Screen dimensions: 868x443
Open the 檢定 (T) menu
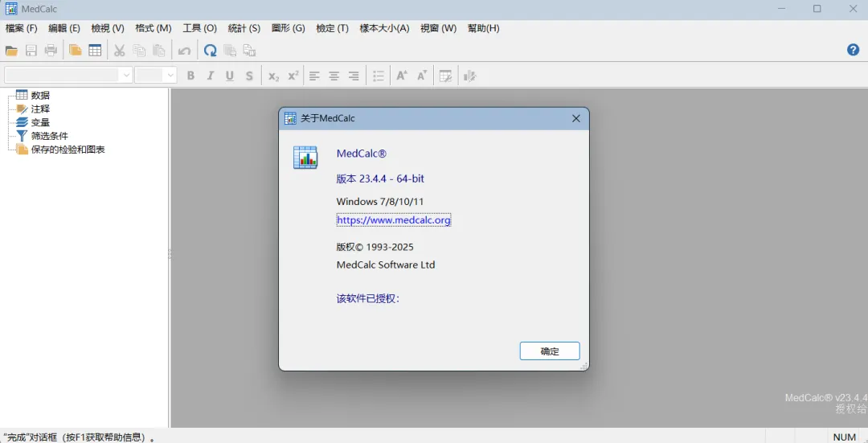(x=332, y=28)
